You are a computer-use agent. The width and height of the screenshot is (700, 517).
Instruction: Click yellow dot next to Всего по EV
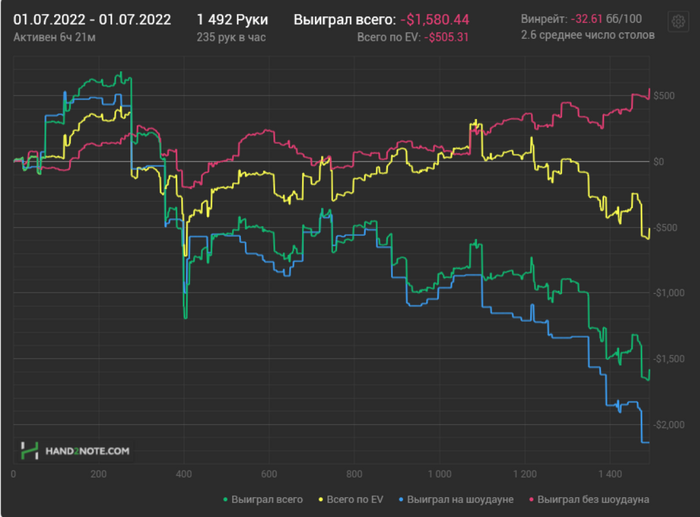click(x=322, y=498)
